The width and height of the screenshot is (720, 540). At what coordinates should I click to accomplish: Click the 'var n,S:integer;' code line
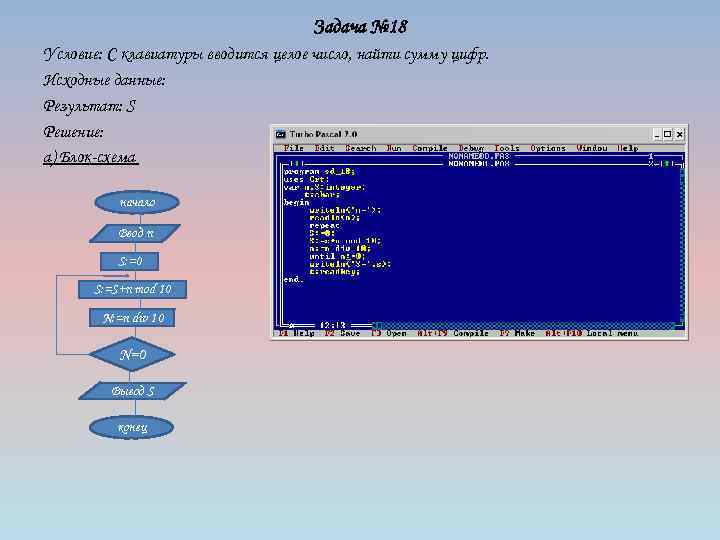[x=324, y=187]
